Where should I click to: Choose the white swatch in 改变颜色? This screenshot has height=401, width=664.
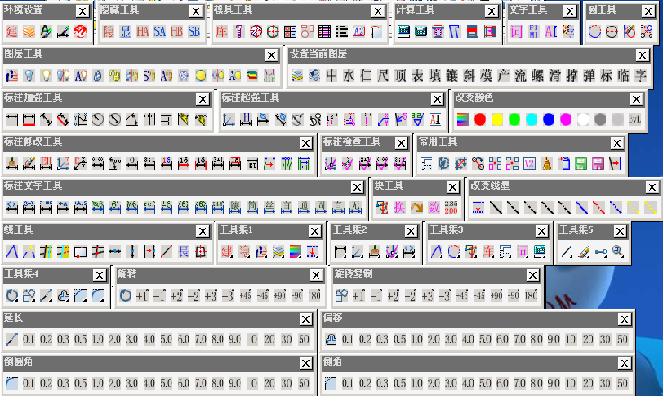[583, 120]
